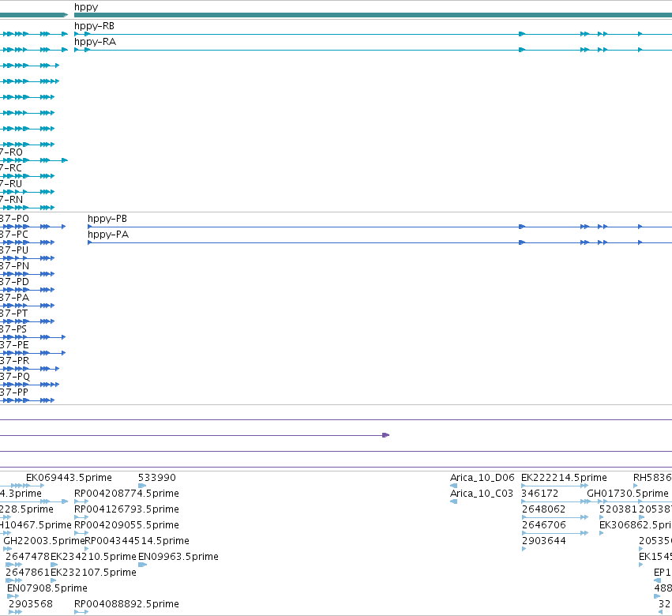The height and width of the screenshot is (616, 672).
Task: Select the hppy-RA transcript label
Action: click(95, 42)
